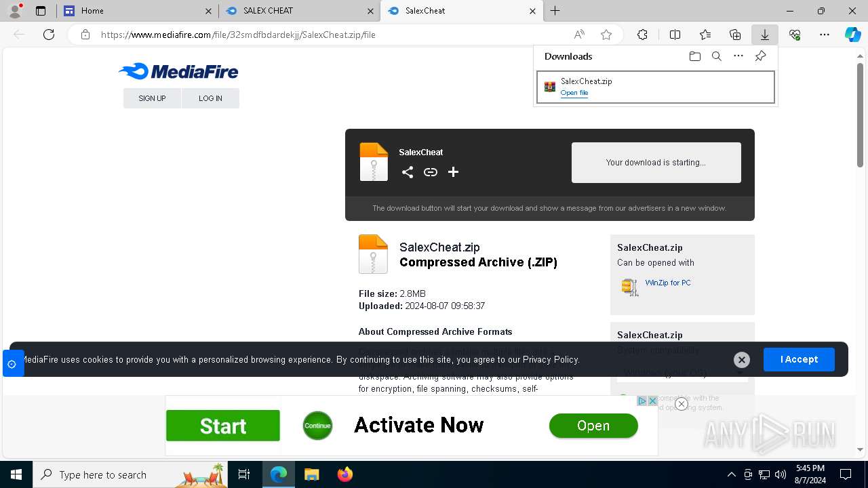Screen dimensions: 868x488
Task: Toggle split screen view icon
Action: point(675,35)
